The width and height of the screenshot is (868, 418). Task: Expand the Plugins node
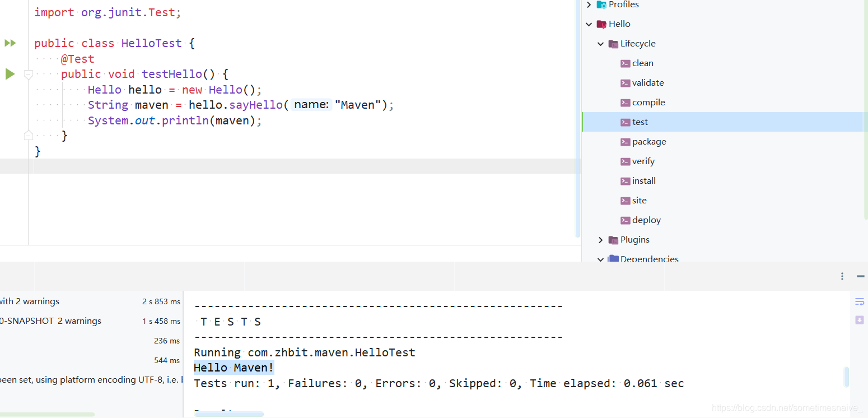coord(600,240)
